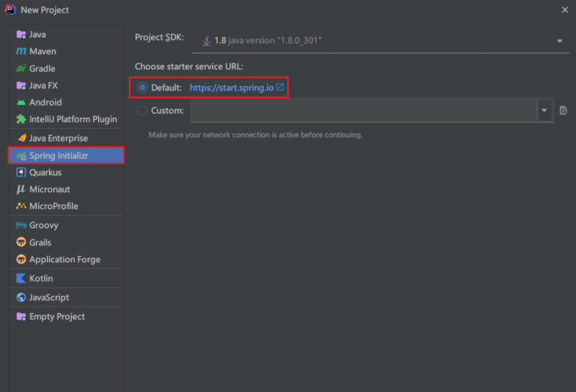Viewport: 576px width, 392px height.
Task: Click the Gradle elephant icon
Action: 21,68
